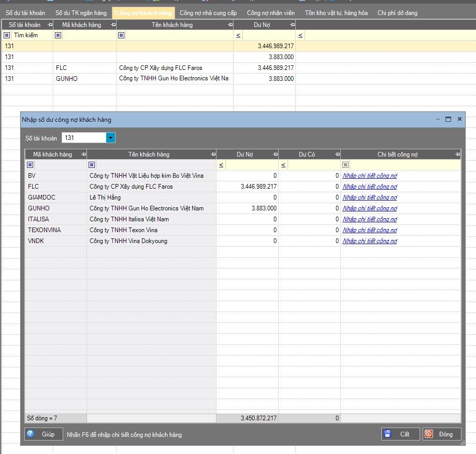This screenshot has width=476, height=454.
Task: Open filter operator for dialog Dư Nợ column
Action: 221,165
